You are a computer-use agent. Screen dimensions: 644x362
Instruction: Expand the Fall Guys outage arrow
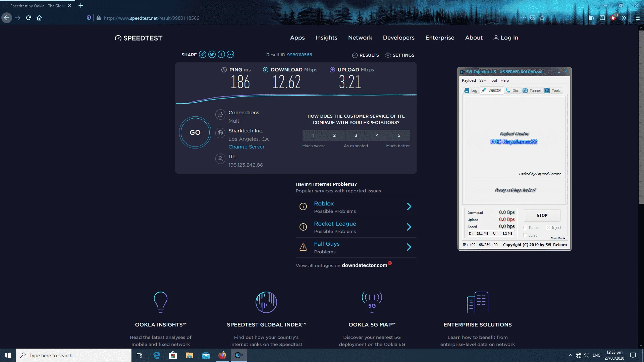click(409, 247)
